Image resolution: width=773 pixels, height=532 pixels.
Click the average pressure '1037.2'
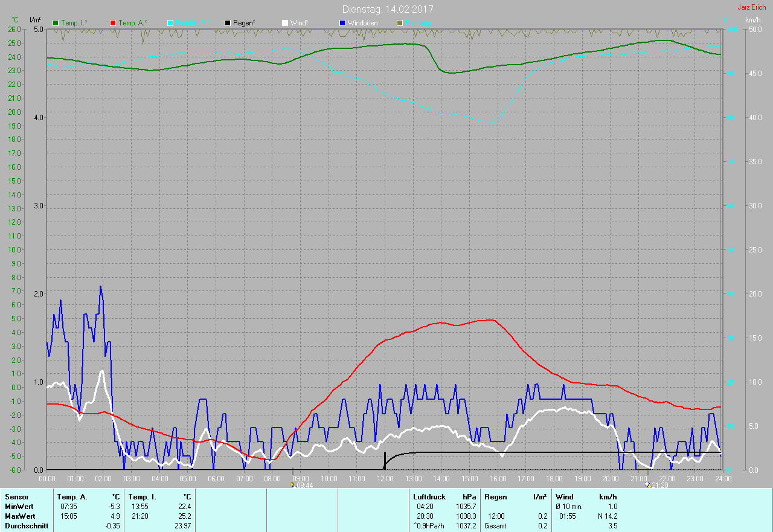pyautogui.click(x=466, y=526)
